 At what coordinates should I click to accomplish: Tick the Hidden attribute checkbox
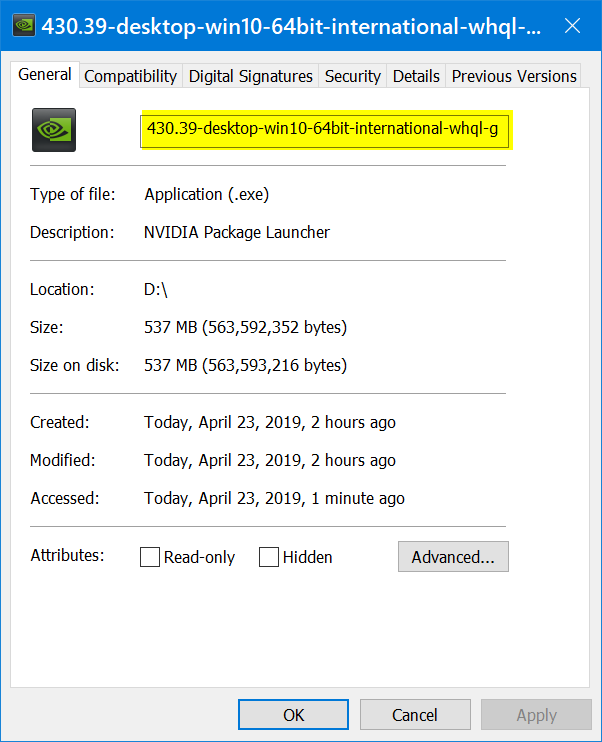tap(269, 557)
